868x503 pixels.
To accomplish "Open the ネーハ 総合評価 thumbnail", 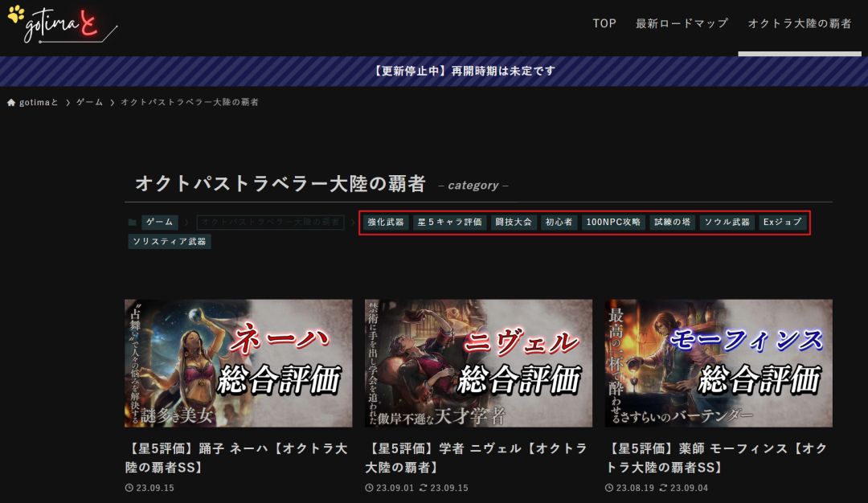I will pos(239,363).
